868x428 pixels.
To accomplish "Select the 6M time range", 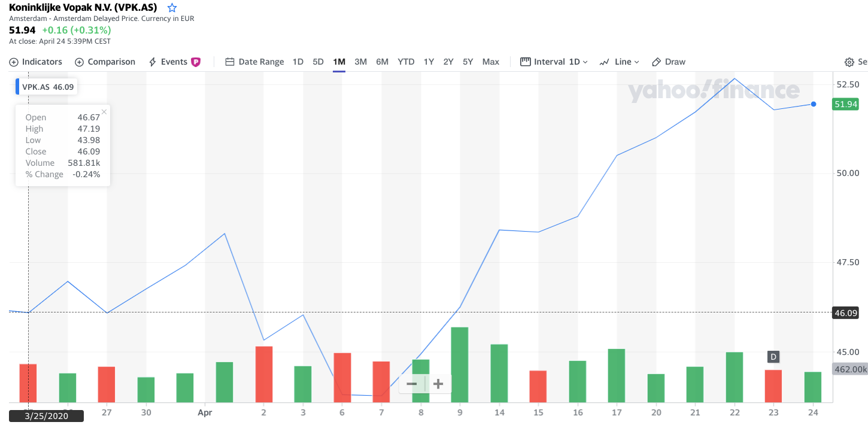I will [x=382, y=62].
